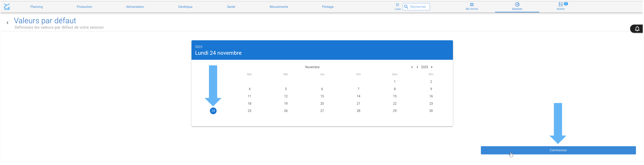Open notifications bell

[637, 29]
